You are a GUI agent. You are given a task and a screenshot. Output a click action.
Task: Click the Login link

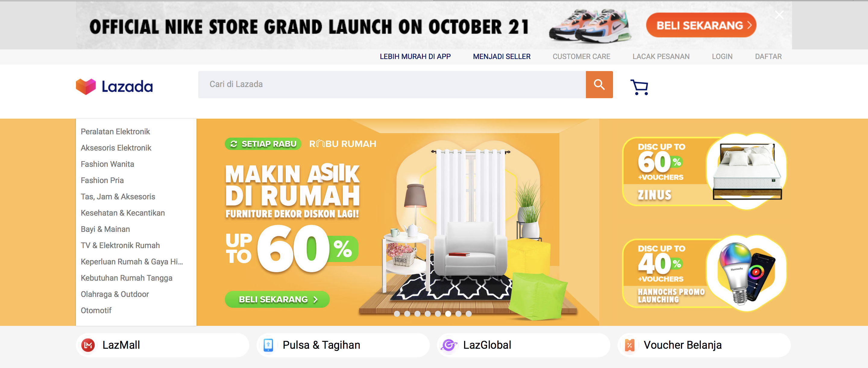(722, 57)
